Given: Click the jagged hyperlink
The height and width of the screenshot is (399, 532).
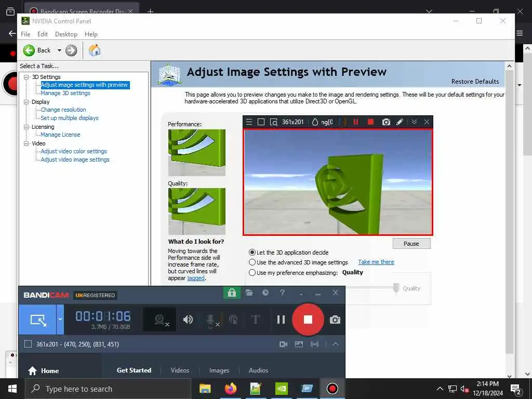Looking at the screenshot, I should tap(196, 278).
